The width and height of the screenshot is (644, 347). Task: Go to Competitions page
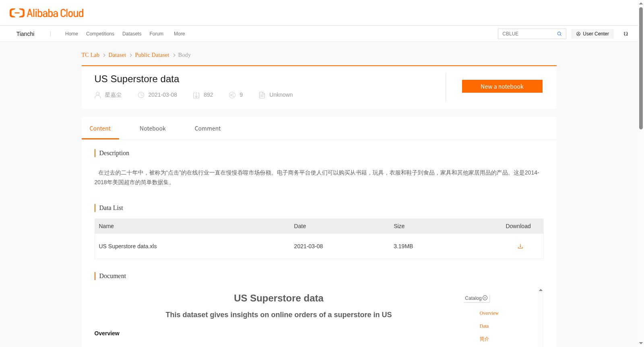tap(100, 34)
